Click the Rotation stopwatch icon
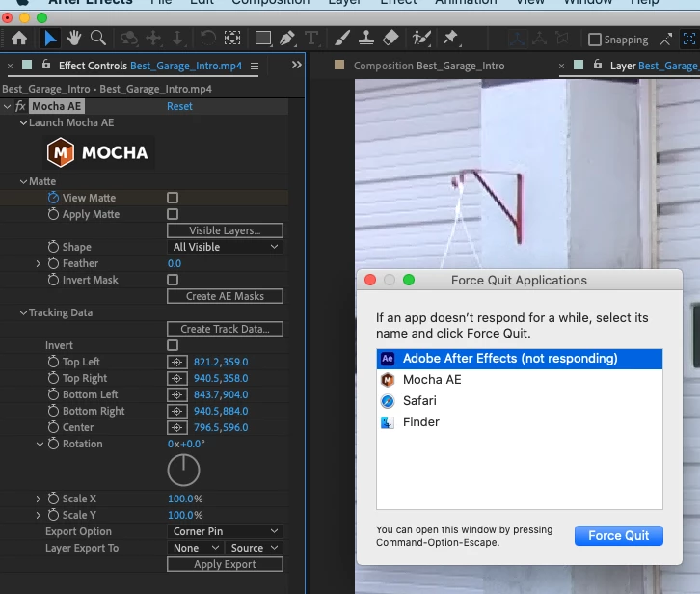 (x=53, y=444)
